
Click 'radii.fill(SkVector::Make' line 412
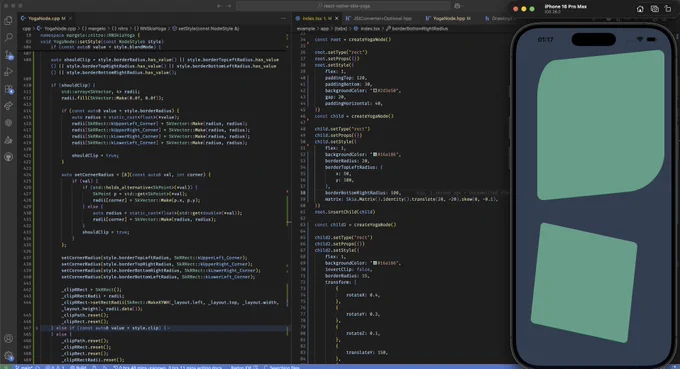(x=112, y=98)
